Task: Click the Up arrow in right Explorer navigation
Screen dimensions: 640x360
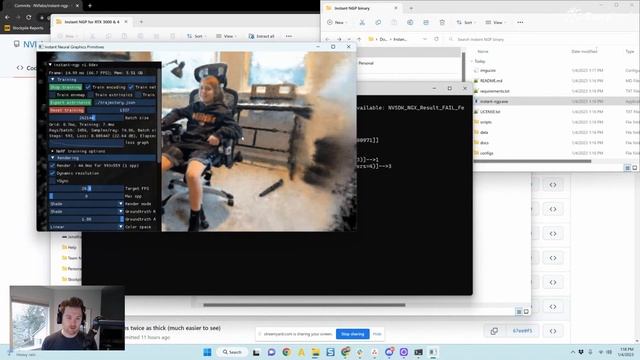Action: [359, 39]
